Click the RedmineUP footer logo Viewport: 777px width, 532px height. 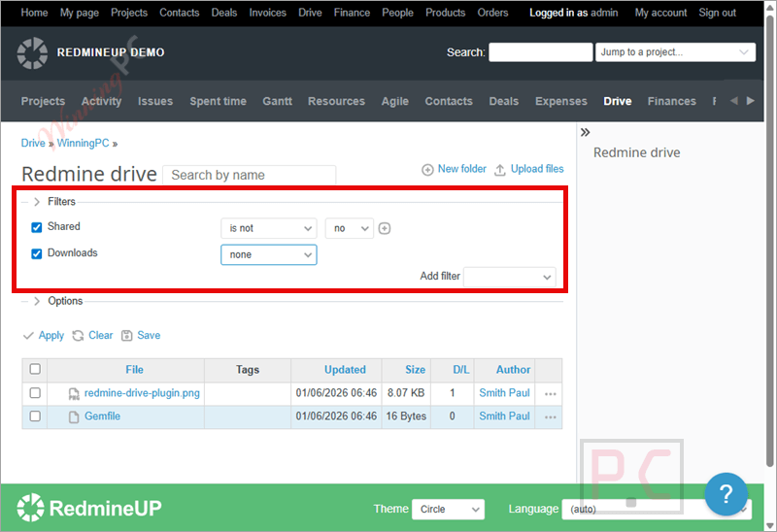tap(89, 508)
